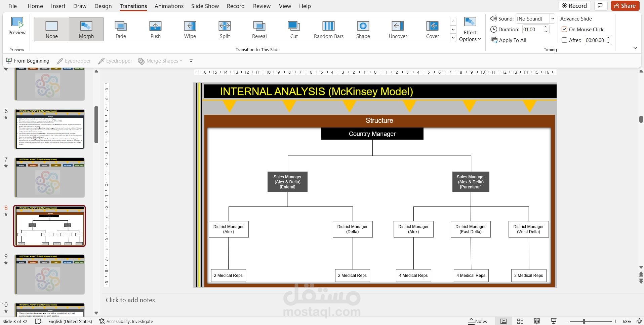Click the Duration input field
Viewport: 644px width, 325px height.
tap(533, 29)
